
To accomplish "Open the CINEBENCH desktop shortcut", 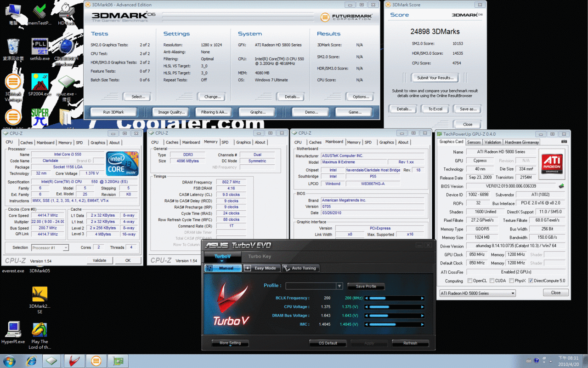I will click(66, 52).
